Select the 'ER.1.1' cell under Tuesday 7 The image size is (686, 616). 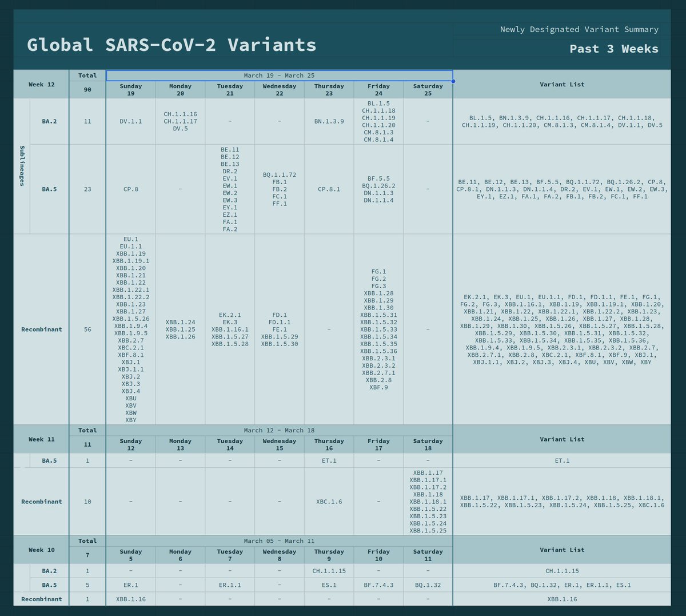[x=230, y=585]
